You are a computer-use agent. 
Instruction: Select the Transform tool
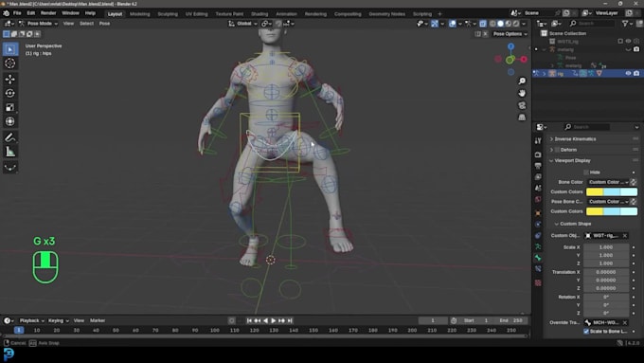tap(10, 121)
